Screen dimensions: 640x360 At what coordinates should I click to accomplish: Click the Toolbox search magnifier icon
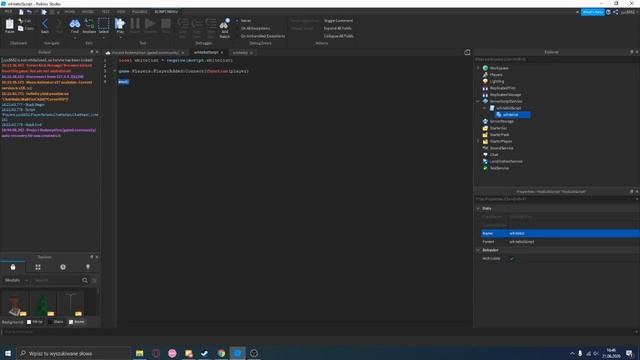pos(85,280)
